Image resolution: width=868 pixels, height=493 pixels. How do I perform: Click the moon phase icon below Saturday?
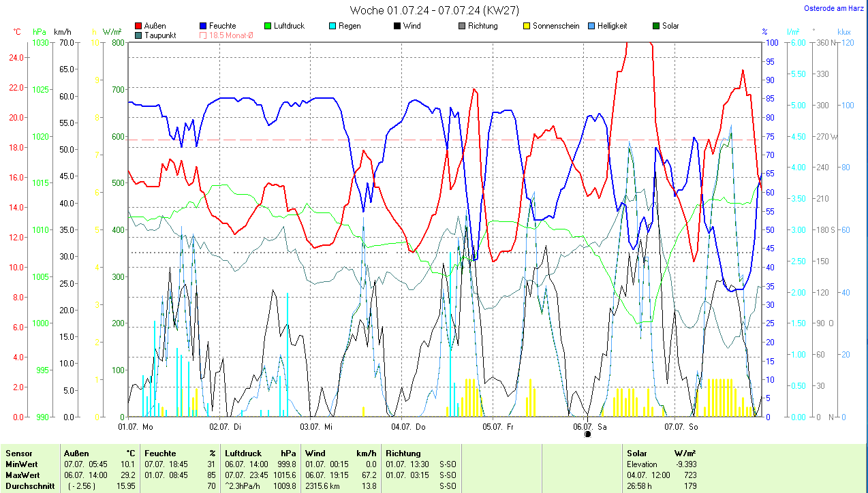coord(587,434)
